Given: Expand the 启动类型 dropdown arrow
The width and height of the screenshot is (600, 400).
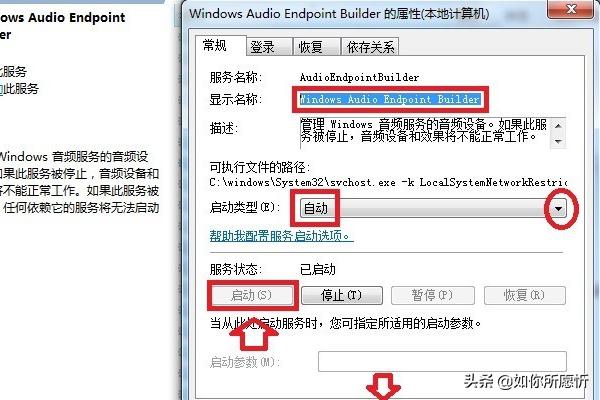Looking at the screenshot, I should click(x=559, y=209).
